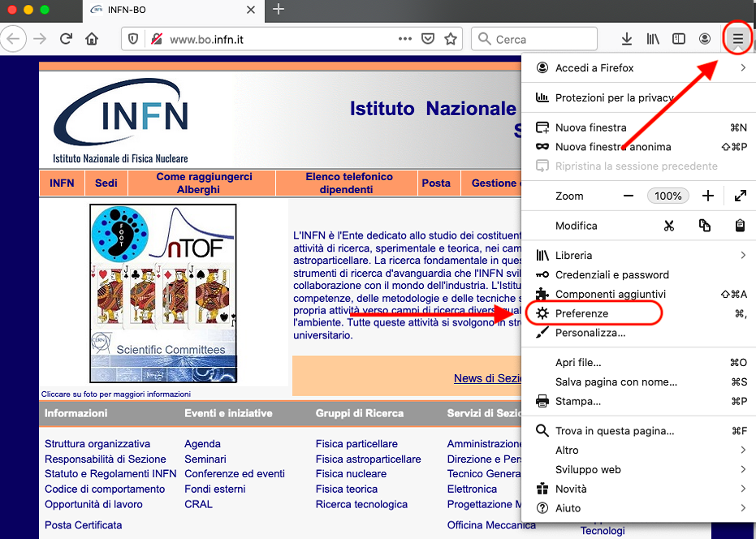Enter full screen from Zoom row

(x=740, y=196)
